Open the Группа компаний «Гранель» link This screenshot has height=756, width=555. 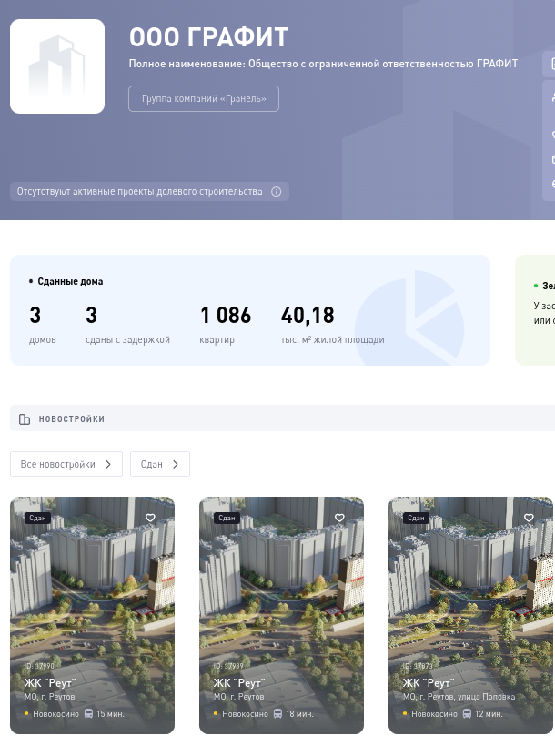coord(204,99)
